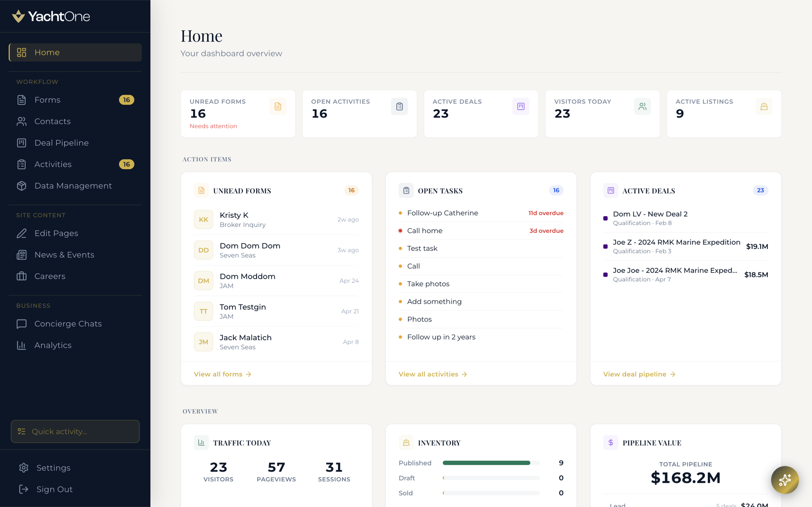Click the Forms 16 badge in sidebar

pos(126,100)
